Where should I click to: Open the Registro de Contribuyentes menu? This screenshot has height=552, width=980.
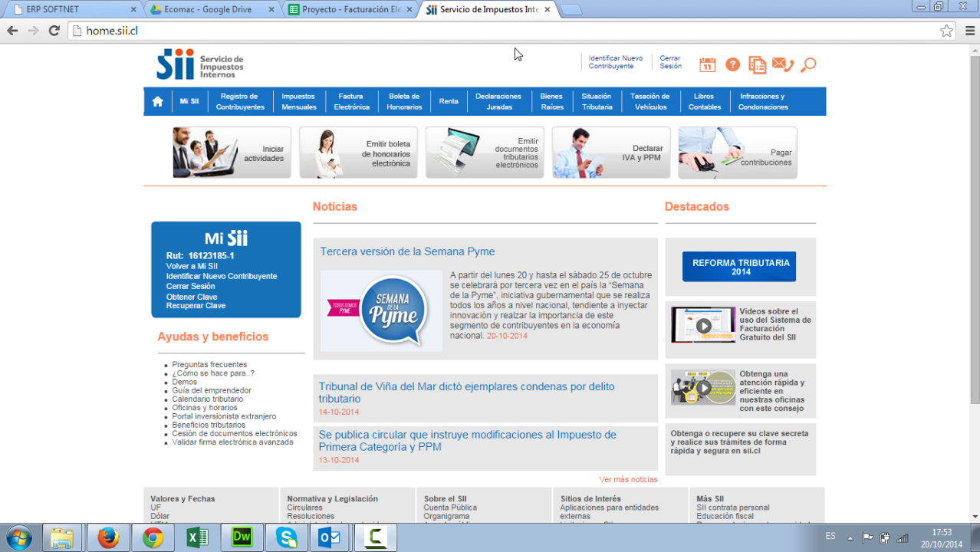click(240, 101)
